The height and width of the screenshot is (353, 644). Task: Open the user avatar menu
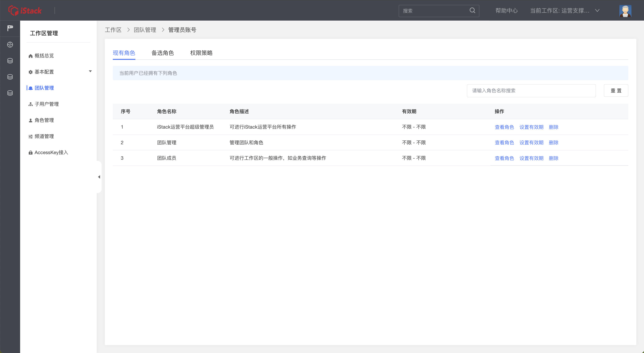click(625, 11)
